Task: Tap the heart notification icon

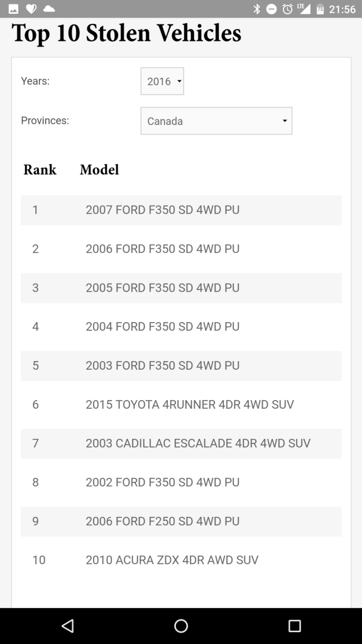Action: point(31,9)
